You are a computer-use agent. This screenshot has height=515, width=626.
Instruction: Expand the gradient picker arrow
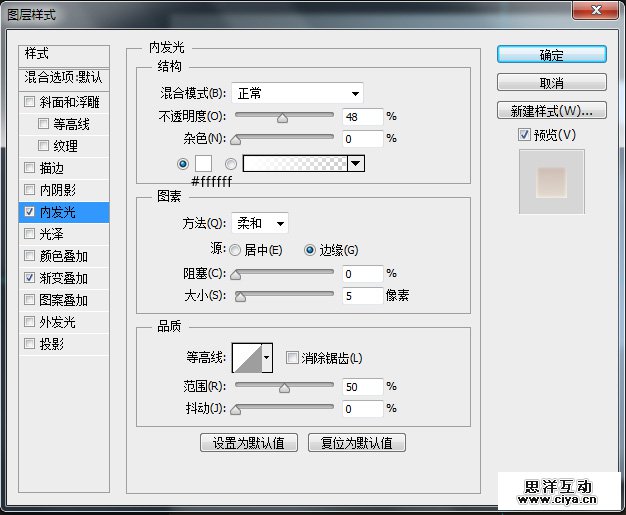tap(356, 164)
